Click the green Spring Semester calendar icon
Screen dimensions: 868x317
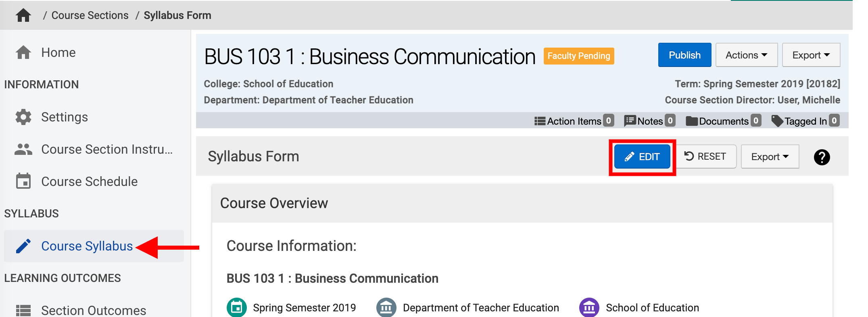click(x=237, y=308)
